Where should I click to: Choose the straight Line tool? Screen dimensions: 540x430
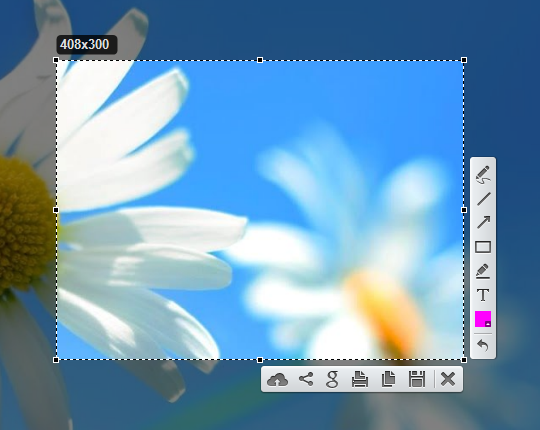pos(483,199)
